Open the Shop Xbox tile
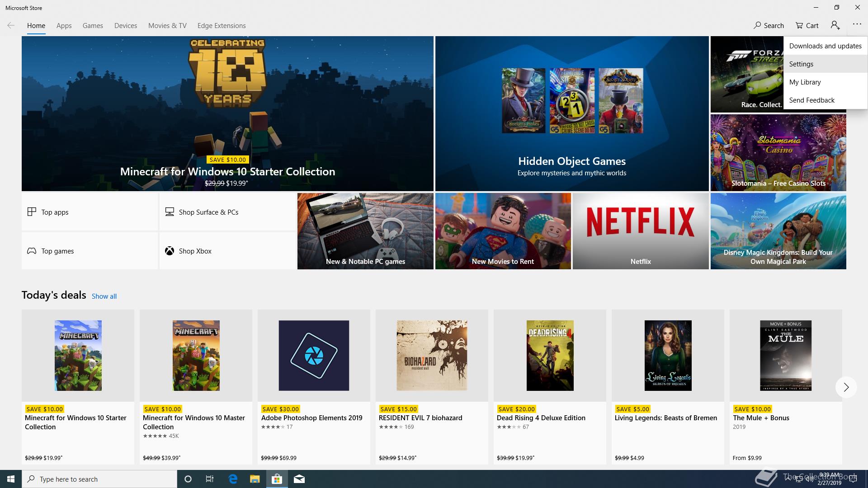Screen dimensions: 868x488 [x=227, y=251]
